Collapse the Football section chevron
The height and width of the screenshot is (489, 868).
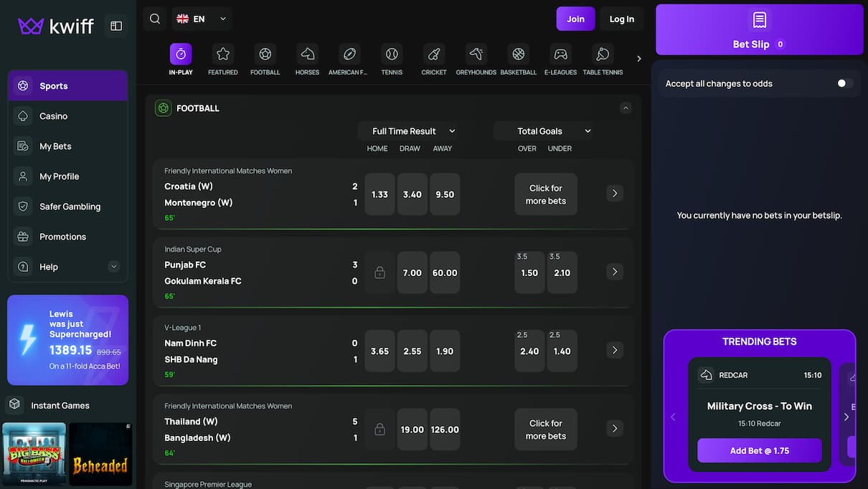point(625,107)
